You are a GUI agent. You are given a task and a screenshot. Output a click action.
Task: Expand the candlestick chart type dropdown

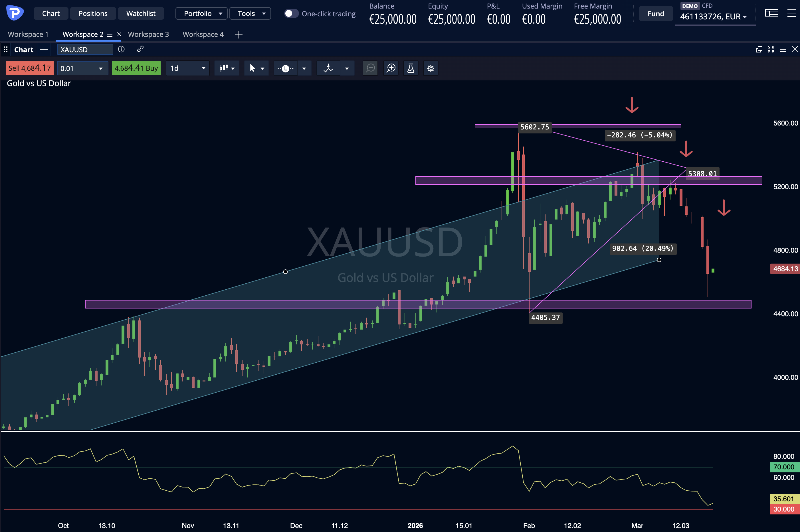pos(227,68)
